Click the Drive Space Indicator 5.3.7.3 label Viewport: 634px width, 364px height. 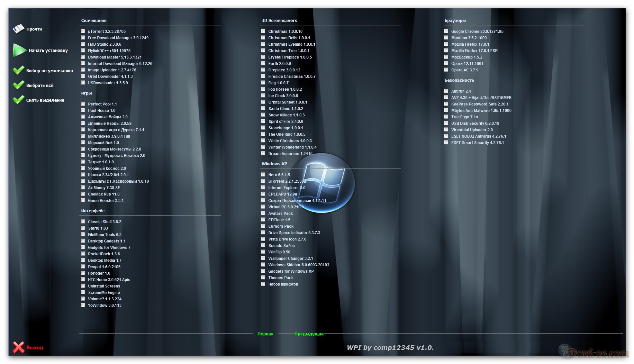point(294,233)
